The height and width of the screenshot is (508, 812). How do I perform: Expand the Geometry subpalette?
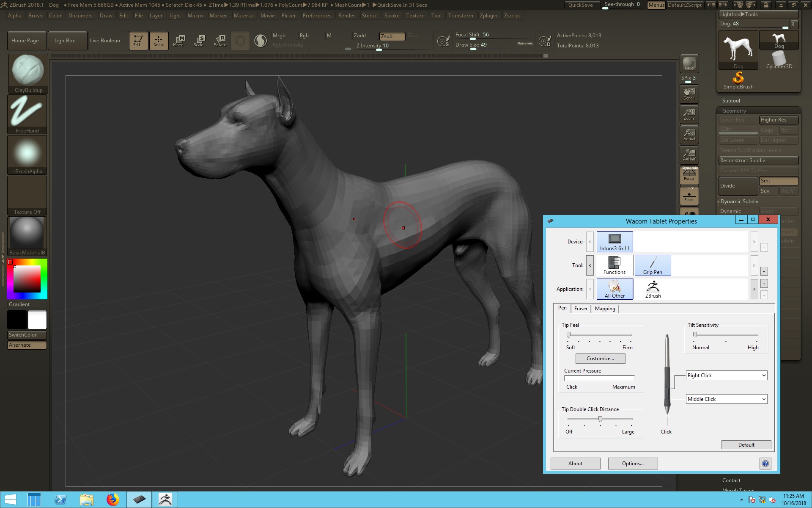734,111
